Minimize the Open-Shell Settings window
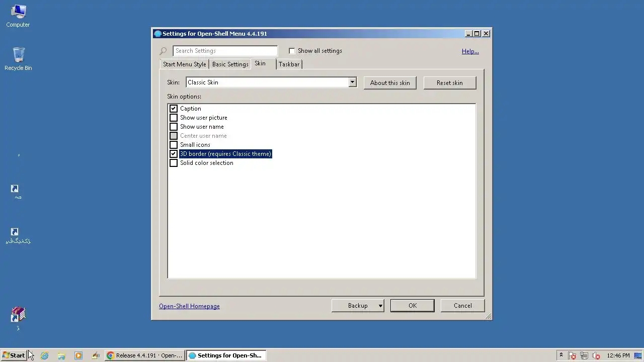 (x=469, y=34)
